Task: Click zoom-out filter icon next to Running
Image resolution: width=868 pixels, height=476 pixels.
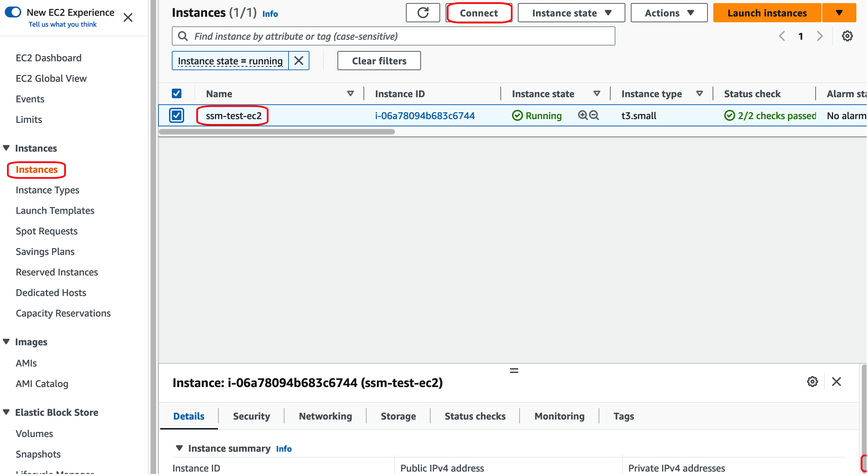Action: pyautogui.click(x=594, y=115)
